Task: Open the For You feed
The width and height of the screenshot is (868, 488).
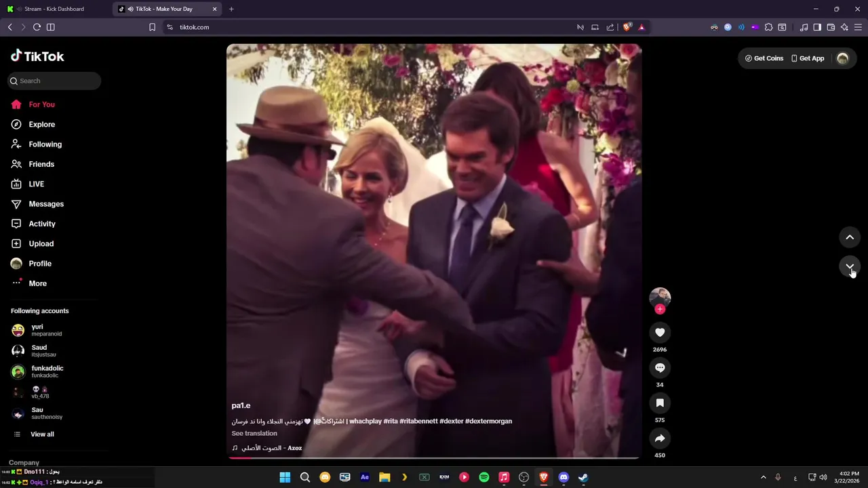Action: coord(33,104)
